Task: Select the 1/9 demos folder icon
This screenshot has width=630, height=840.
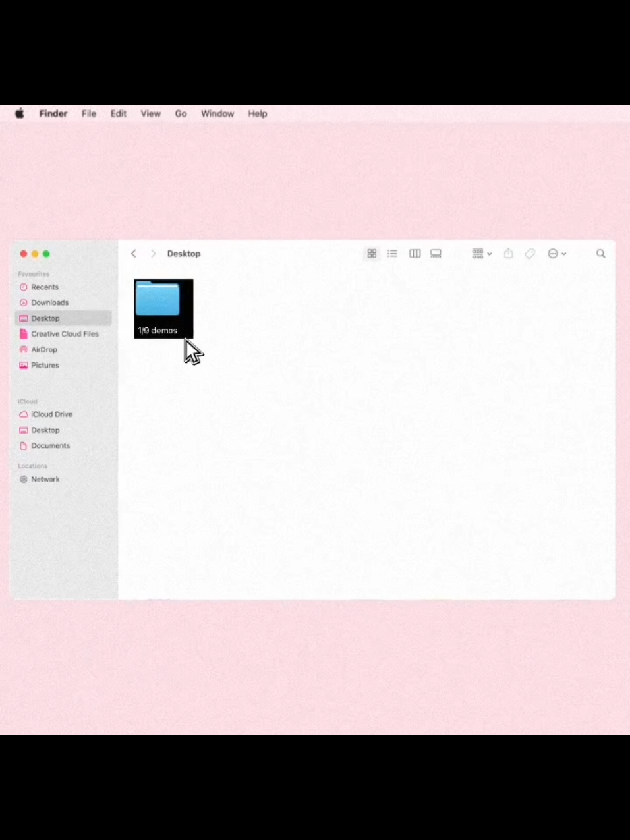Action: click(157, 300)
